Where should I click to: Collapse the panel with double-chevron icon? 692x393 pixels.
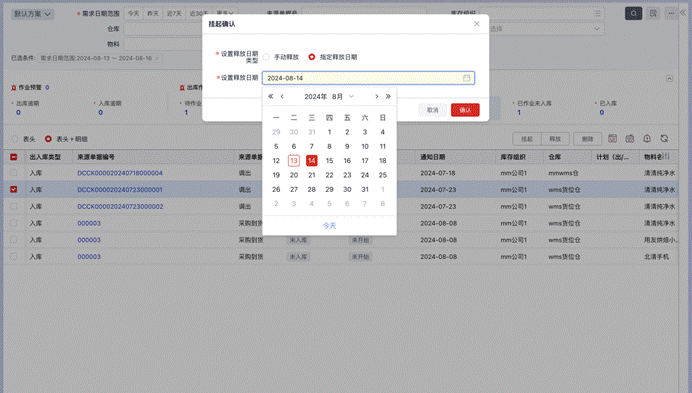coord(684,13)
